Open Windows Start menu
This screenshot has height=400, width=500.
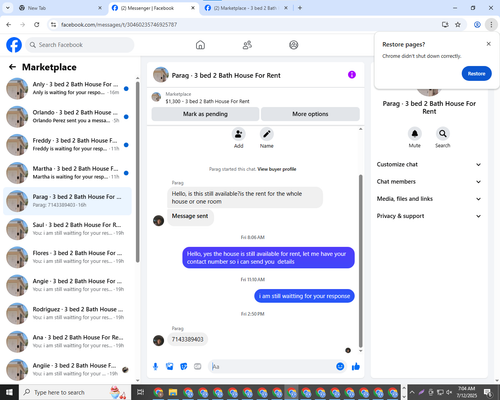(9, 392)
